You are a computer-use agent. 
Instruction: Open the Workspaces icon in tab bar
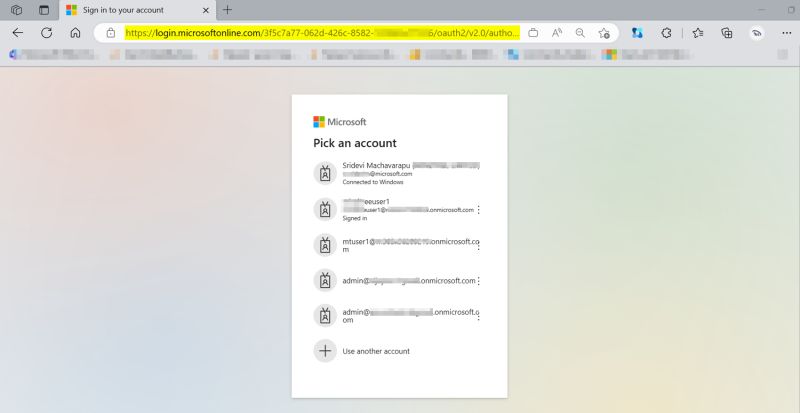(x=16, y=10)
